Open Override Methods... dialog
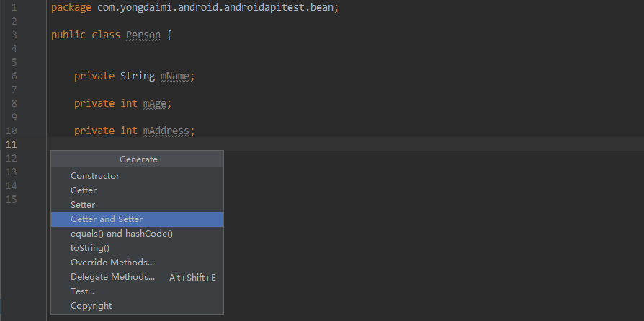644x321 pixels. click(x=137, y=262)
